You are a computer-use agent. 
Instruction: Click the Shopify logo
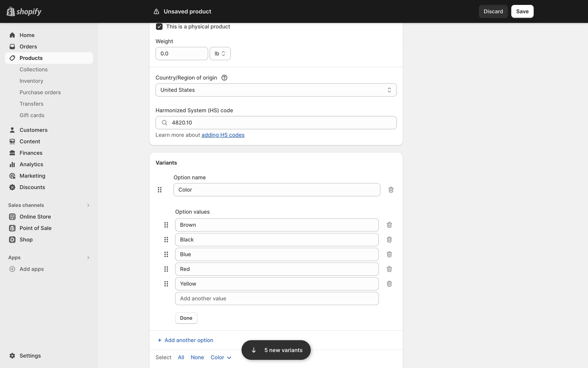[x=24, y=11]
